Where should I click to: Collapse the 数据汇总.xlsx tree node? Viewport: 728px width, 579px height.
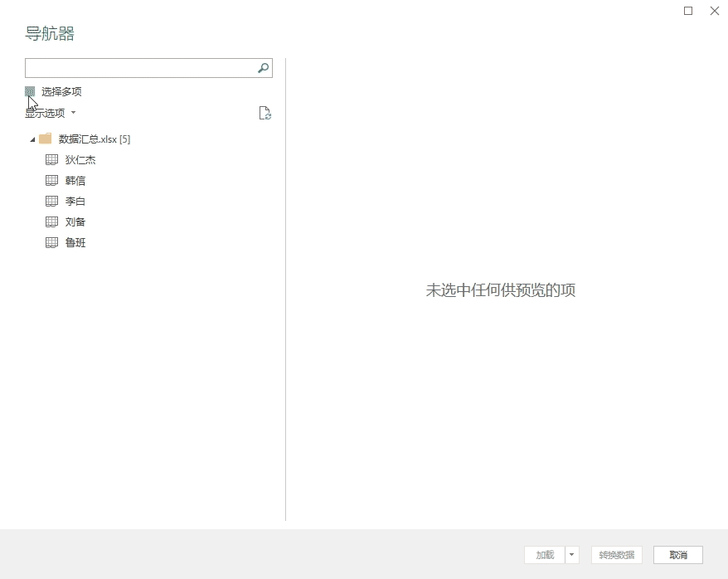(32, 139)
